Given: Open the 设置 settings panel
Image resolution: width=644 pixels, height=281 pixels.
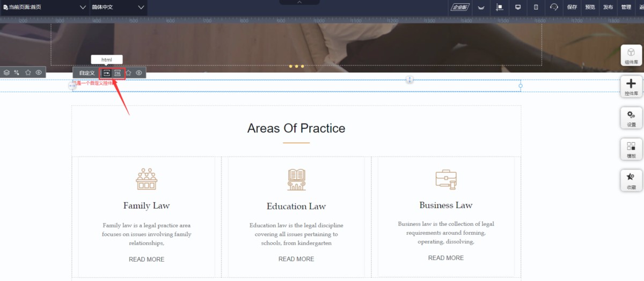Looking at the screenshot, I should coord(631,118).
